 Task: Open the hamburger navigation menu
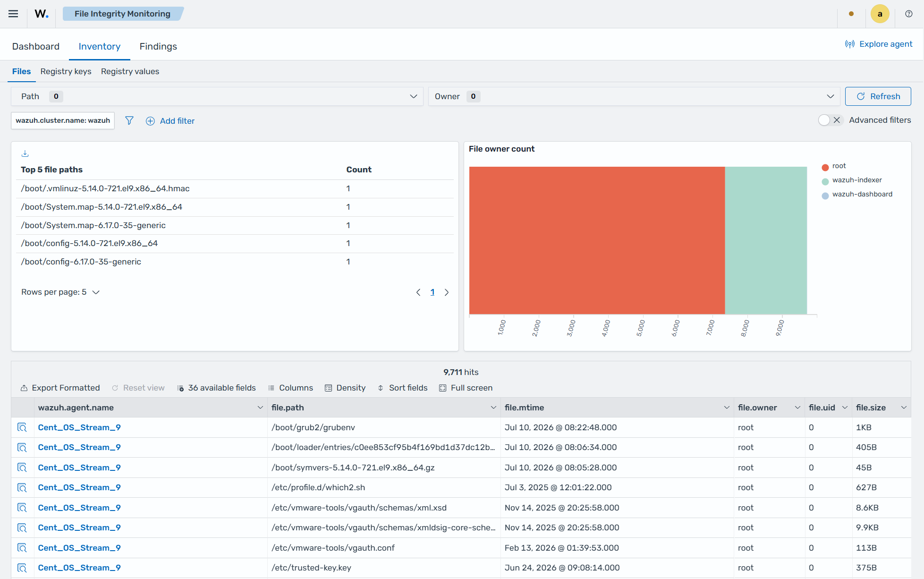pos(13,14)
